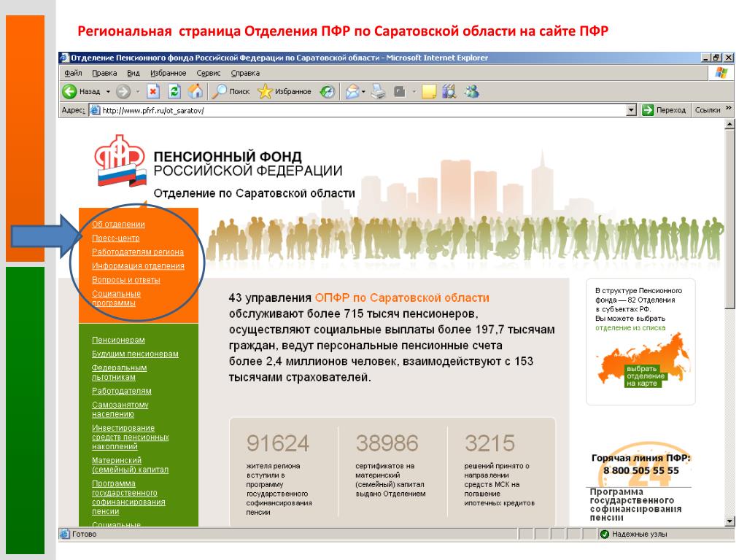This screenshot has width=747, height=560.
Task: Click the Mail envelope icon
Action: (352, 91)
